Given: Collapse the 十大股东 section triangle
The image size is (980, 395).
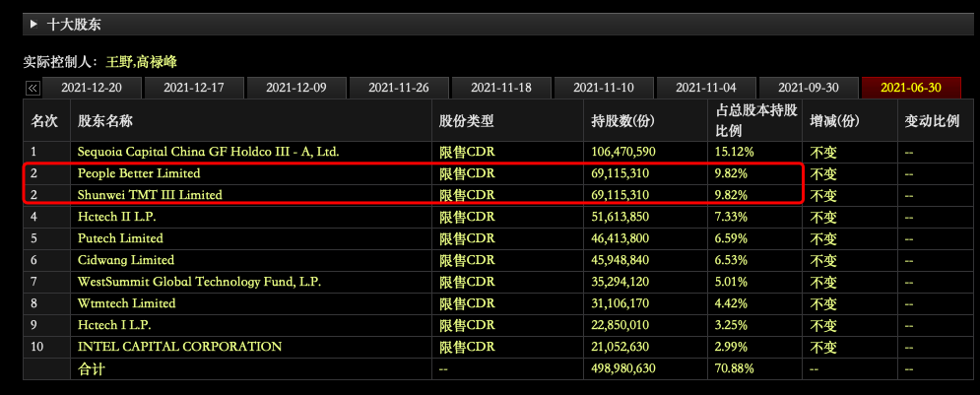Looking at the screenshot, I should [33, 25].
